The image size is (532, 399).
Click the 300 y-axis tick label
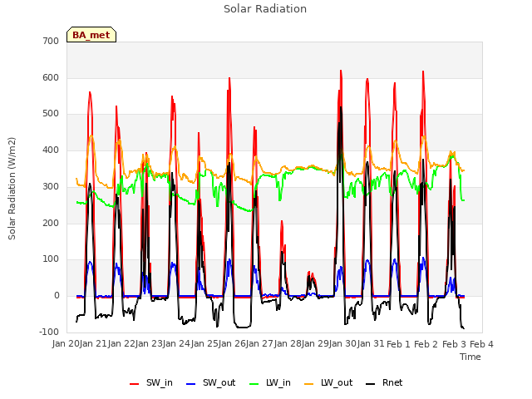51,186
